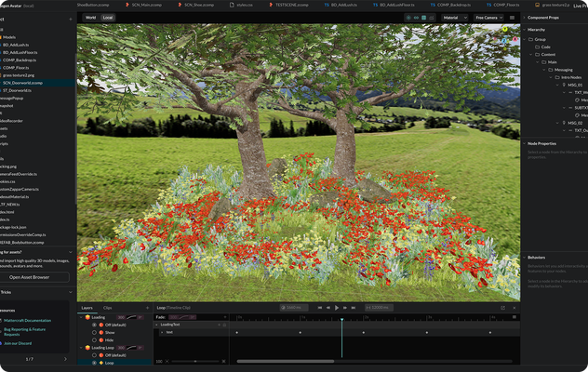
Task: Switch to the Layers tab
Action: click(87, 308)
